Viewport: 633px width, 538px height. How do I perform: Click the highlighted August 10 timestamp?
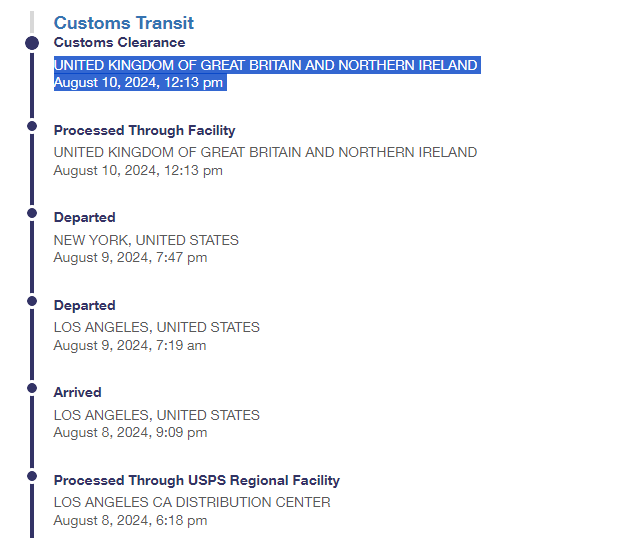pos(138,83)
